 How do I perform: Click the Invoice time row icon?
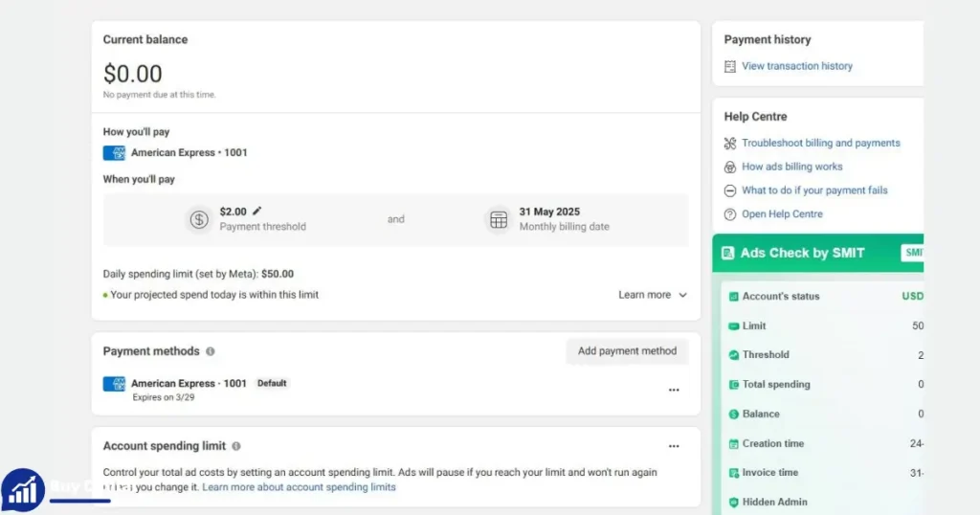pos(734,473)
